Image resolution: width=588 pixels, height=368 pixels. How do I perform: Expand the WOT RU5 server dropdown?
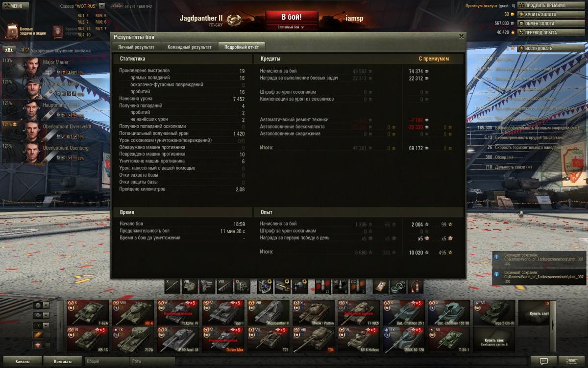(x=101, y=6)
